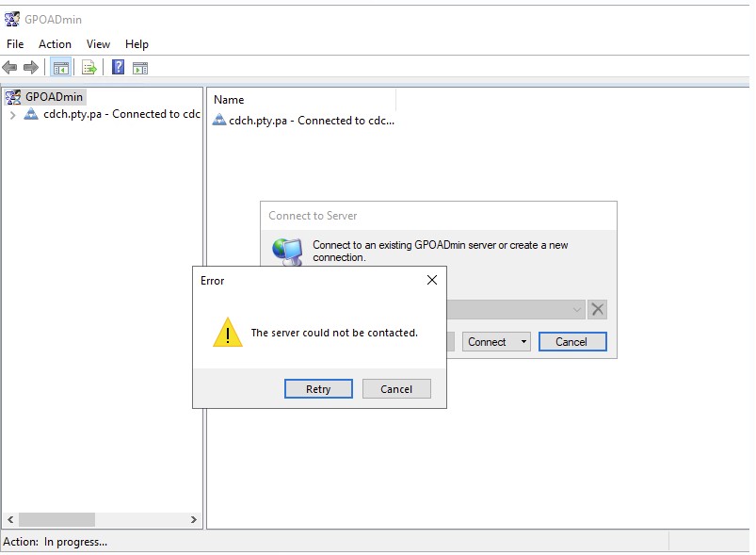Expand the cdch.pty.pa tree node
The width and height of the screenshot is (756, 555).
click(12, 115)
